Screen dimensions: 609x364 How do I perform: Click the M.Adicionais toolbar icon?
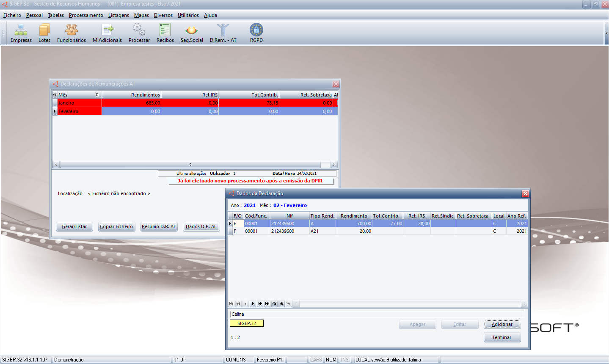tap(107, 33)
